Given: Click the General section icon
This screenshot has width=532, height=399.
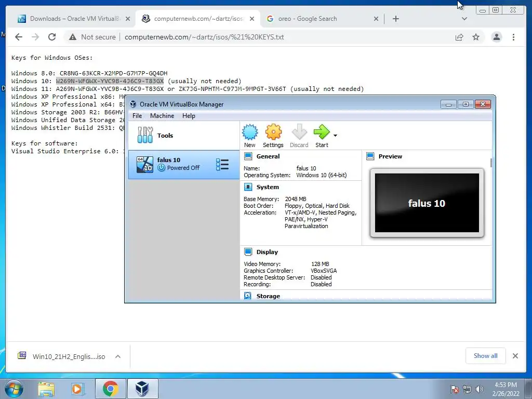Looking at the screenshot, I should pyautogui.click(x=248, y=156).
